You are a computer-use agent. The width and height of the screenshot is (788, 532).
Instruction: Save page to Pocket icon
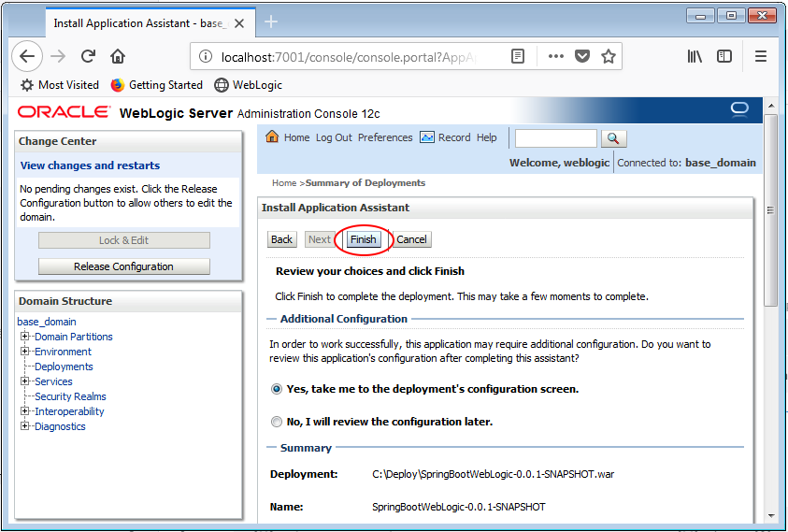point(582,56)
